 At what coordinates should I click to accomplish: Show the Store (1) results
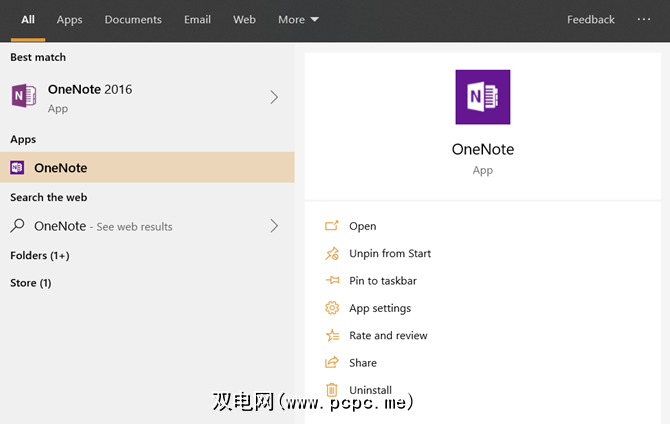pos(31,283)
